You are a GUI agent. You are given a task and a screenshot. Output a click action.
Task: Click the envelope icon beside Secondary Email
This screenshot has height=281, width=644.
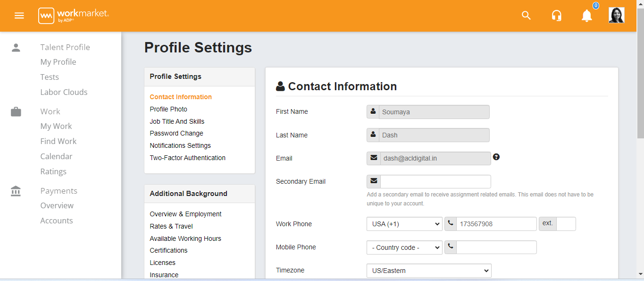(373, 181)
